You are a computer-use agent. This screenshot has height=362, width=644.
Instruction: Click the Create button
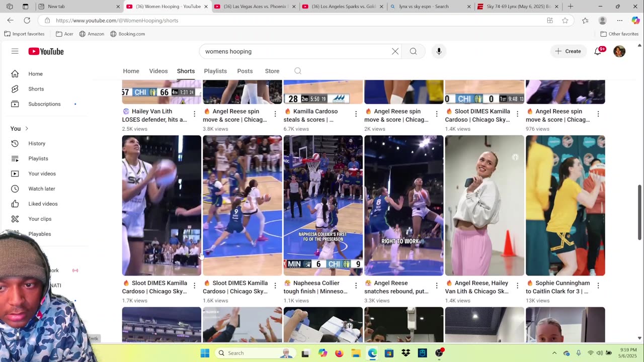[568, 51]
